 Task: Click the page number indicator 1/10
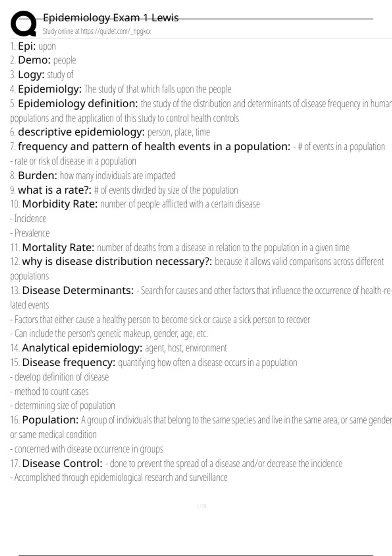(x=202, y=506)
